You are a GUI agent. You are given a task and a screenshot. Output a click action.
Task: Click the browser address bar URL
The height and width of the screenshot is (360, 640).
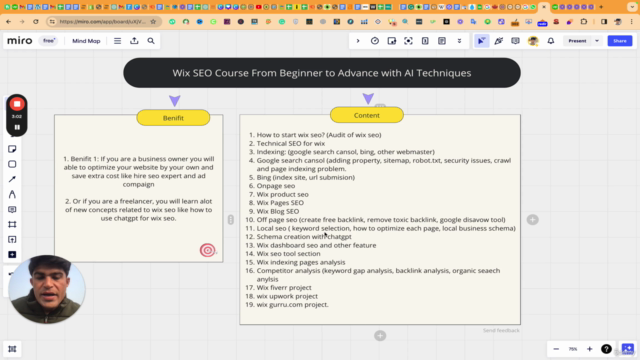(x=102, y=21)
